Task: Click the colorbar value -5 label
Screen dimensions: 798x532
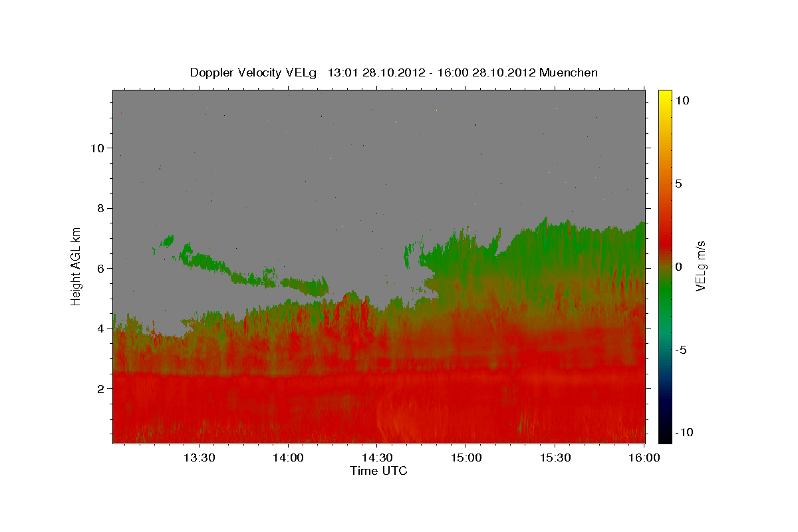Action: click(x=680, y=349)
